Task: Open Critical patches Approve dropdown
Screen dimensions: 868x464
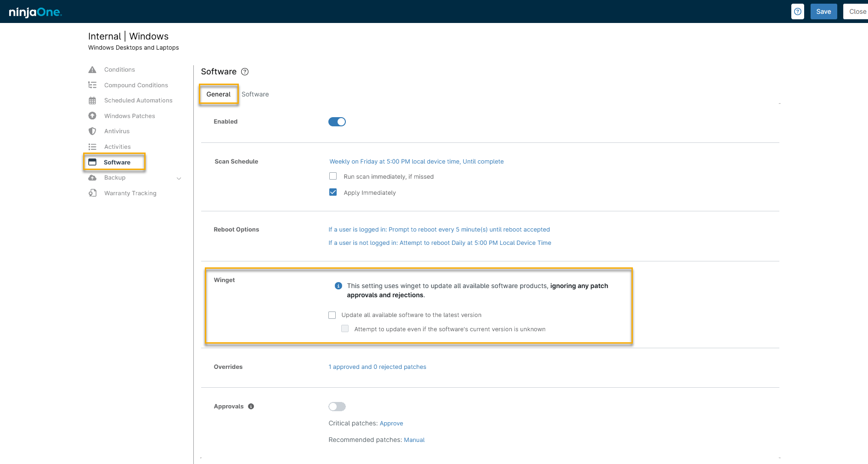Action: click(x=391, y=424)
